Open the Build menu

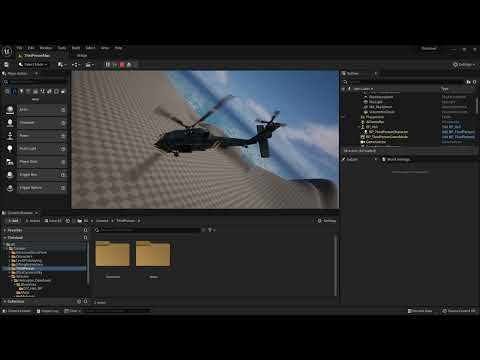[x=76, y=48]
